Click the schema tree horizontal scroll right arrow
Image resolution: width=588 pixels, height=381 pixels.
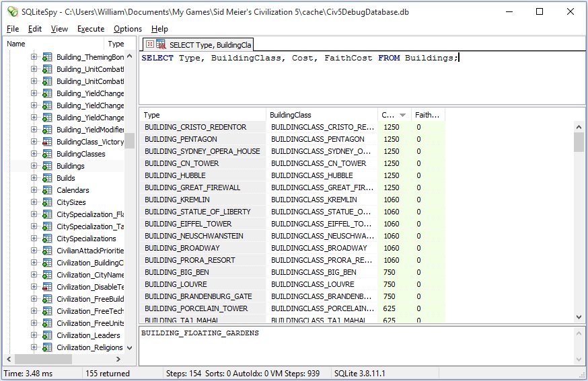click(118, 359)
